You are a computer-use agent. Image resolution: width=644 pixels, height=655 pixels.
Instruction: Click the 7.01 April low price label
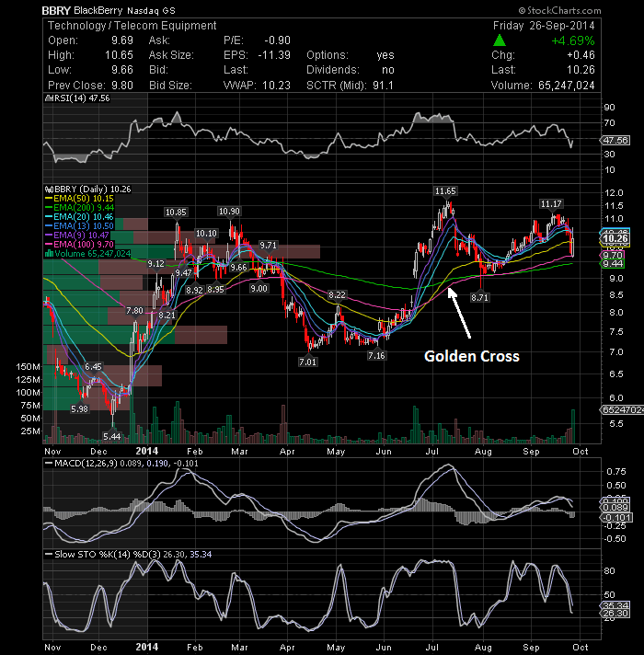pos(308,362)
